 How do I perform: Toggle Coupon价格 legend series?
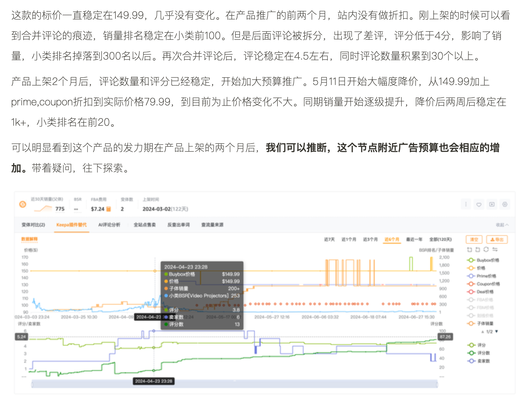[x=483, y=284]
